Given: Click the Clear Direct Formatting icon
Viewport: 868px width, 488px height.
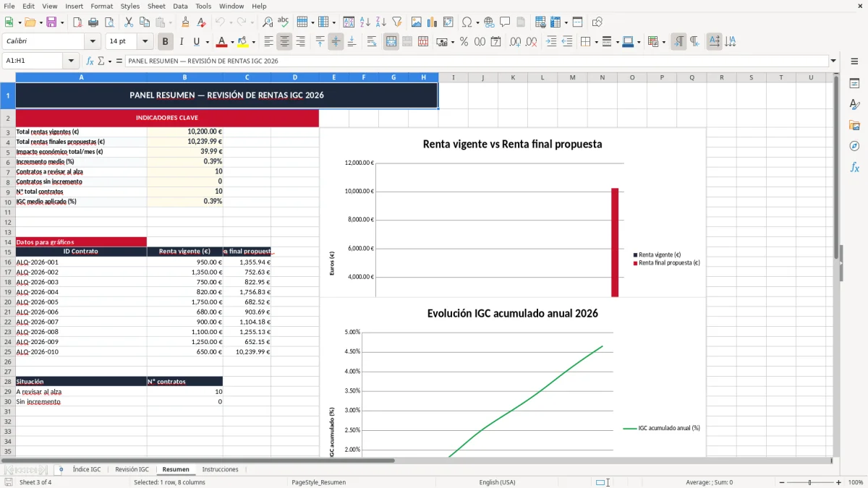Looking at the screenshot, I should point(200,22).
